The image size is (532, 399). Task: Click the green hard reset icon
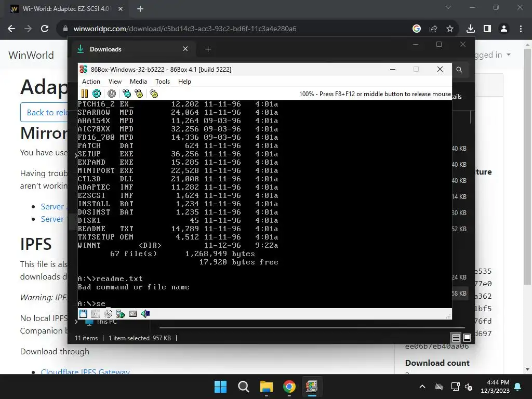97,94
